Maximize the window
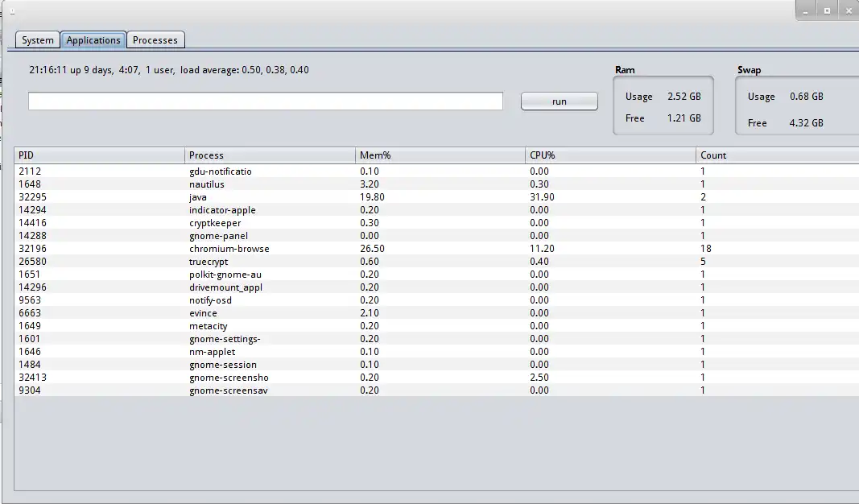This screenshot has height=504, width=859. click(x=828, y=10)
